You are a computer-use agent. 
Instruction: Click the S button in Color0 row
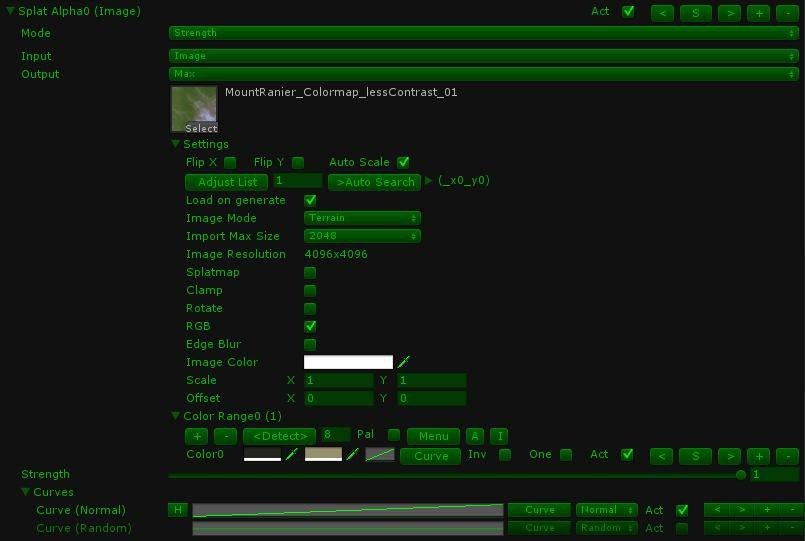coord(694,456)
